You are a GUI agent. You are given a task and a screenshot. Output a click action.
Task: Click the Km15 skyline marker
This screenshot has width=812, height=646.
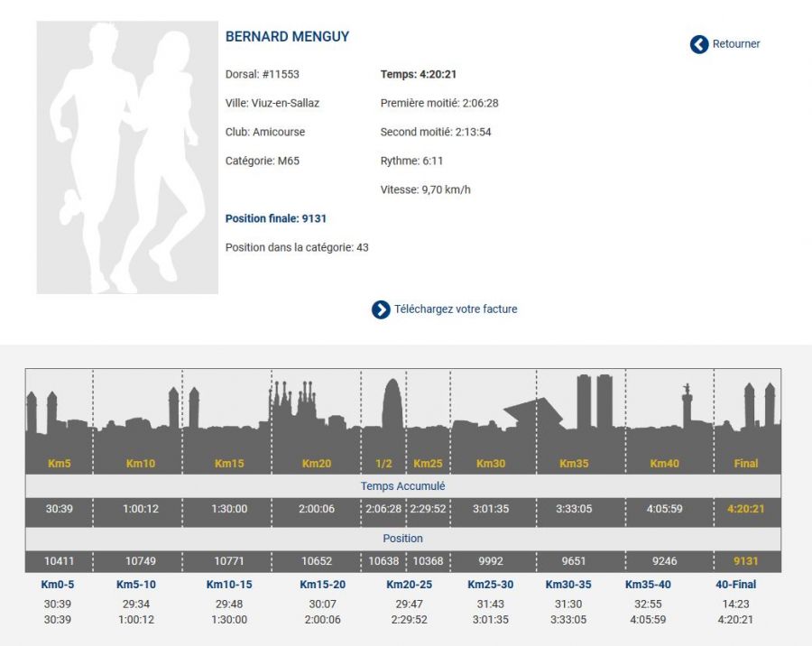pyautogui.click(x=229, y=464)
